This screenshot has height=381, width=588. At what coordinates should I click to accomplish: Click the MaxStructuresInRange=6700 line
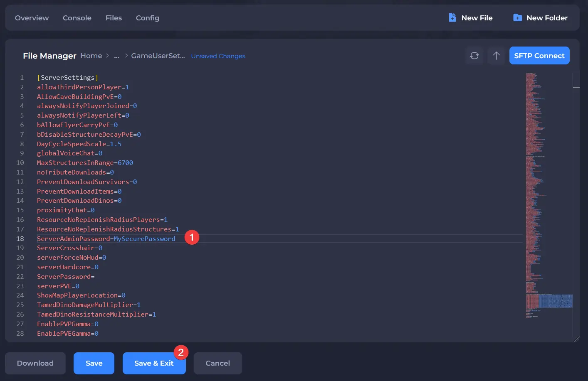pos(85,163)
